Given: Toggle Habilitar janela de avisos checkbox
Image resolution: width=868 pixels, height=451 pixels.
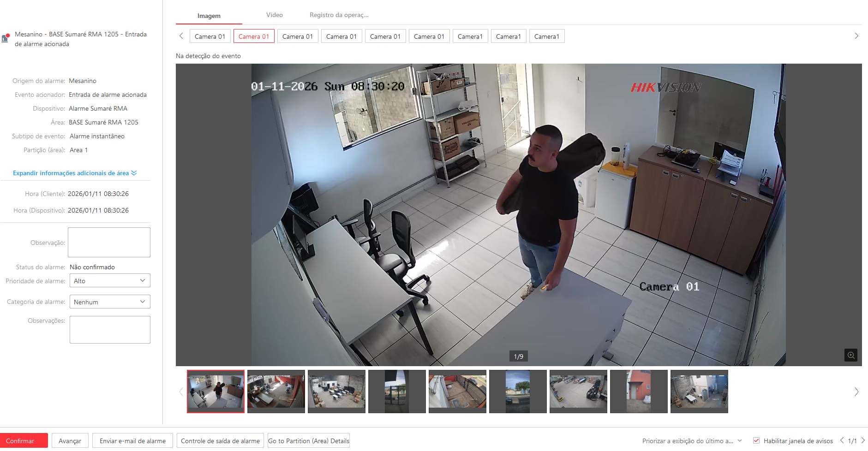Looking at the screenshot, I should coord(756,440).
